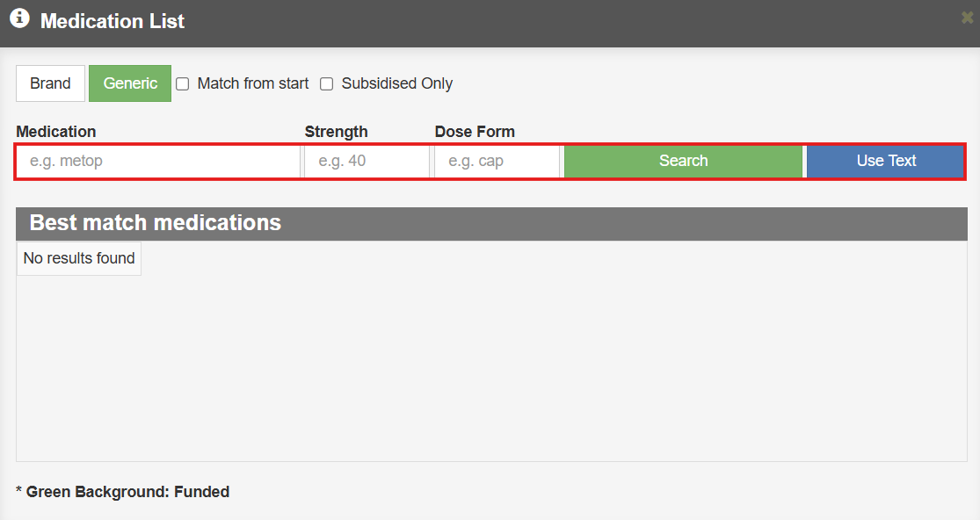980x520 pixels.
Task: Click the Strength field label
Action: [336, 132]
